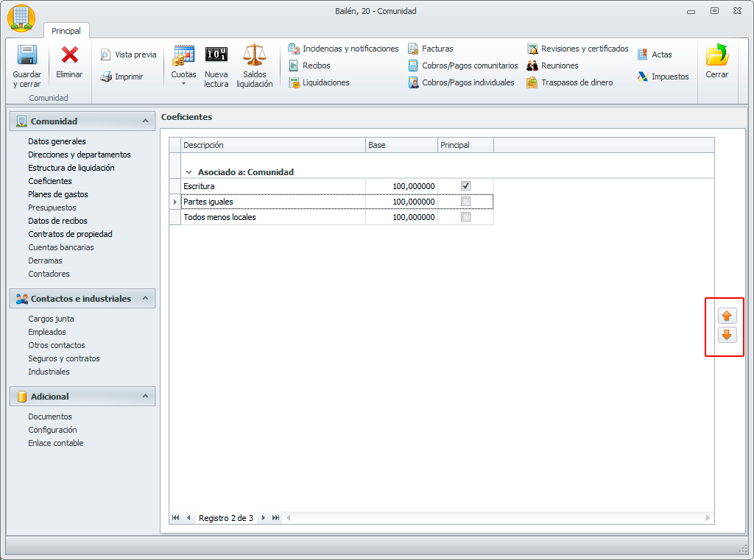
Task: Click the grid's horizontal scrollbar
Action: (498, 518)
